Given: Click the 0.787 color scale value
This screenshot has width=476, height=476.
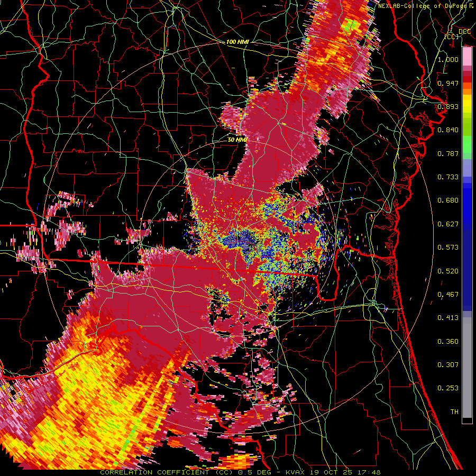Looking at the screenshot, I should pos(448,153).
